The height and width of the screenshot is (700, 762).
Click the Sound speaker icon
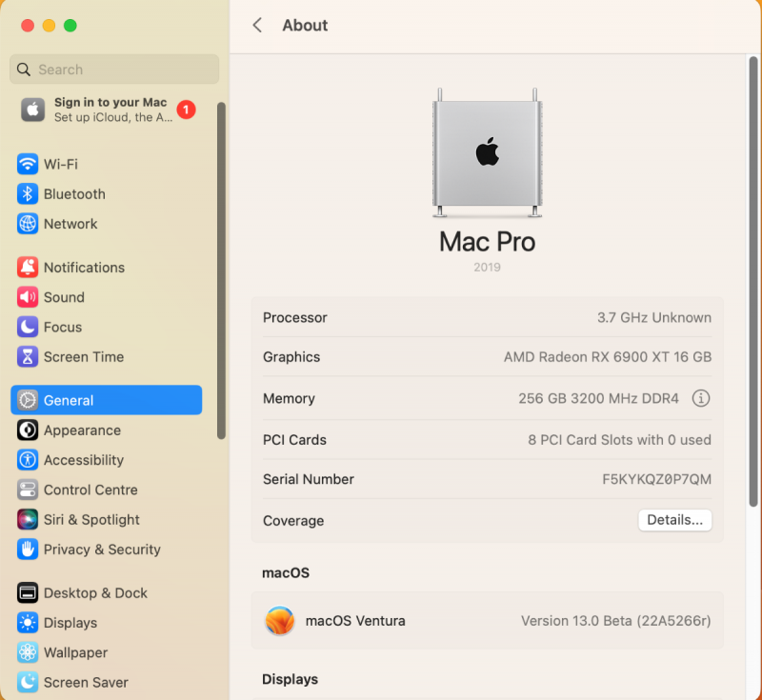point(28,297)
